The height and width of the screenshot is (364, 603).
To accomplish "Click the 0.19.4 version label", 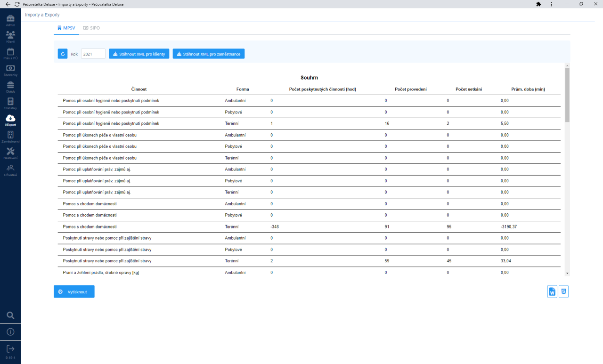I will pyautogui.click(x=10, y=358).
